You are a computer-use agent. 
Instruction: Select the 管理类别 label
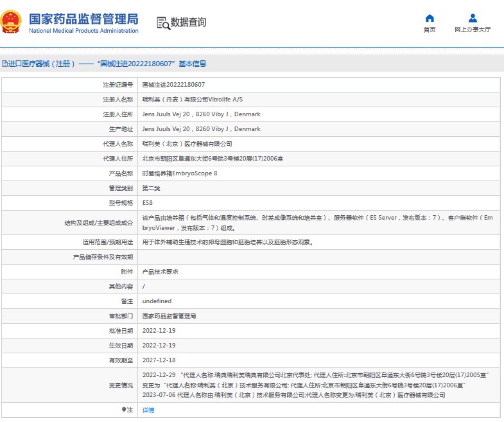[x=121, y=188]
